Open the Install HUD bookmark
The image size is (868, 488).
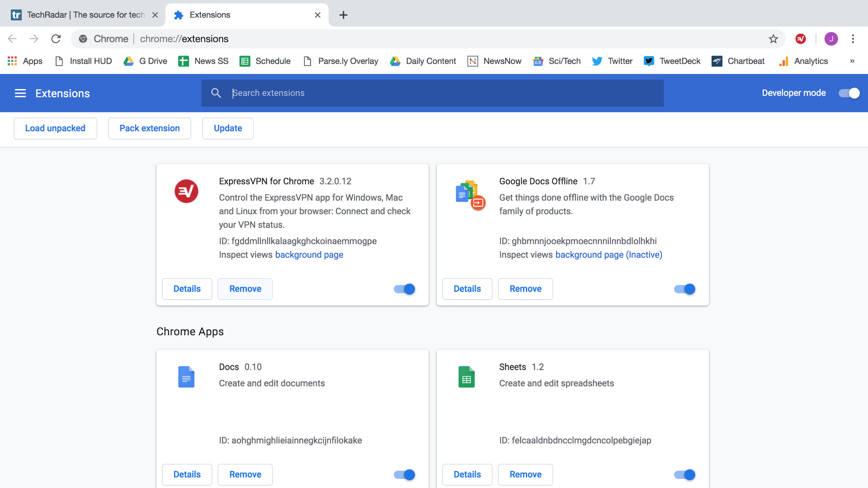[x=83, y=61]
